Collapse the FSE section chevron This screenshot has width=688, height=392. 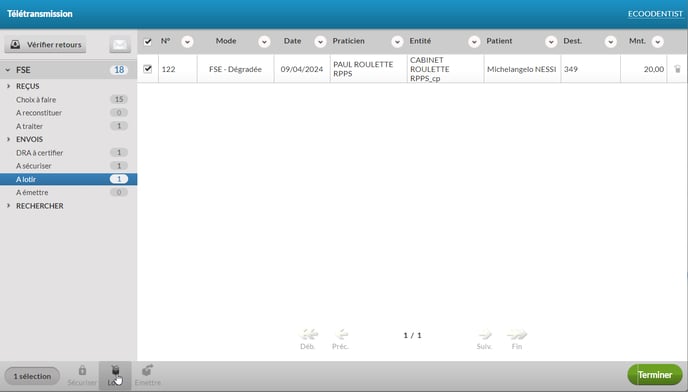(8, 70)
